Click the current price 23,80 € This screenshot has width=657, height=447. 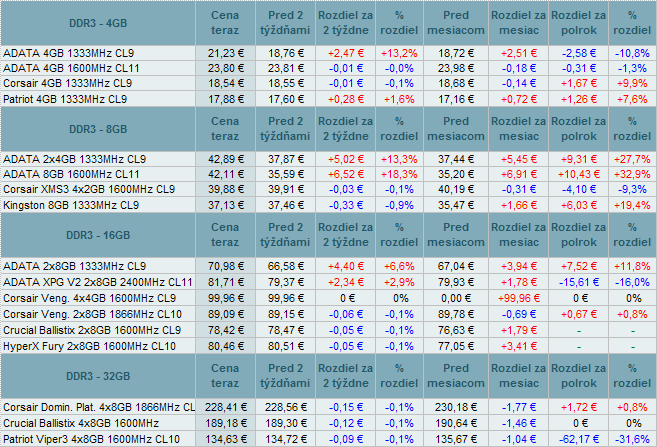point(226,68)
